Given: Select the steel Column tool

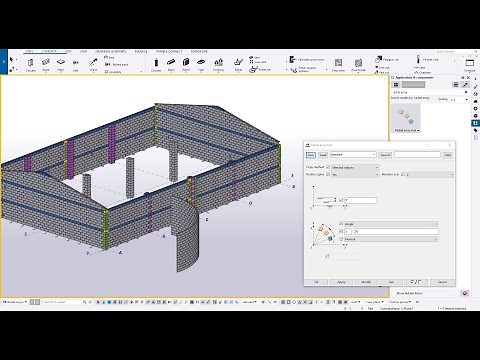Looking at the screenshot, I should [x=31, y=65].
